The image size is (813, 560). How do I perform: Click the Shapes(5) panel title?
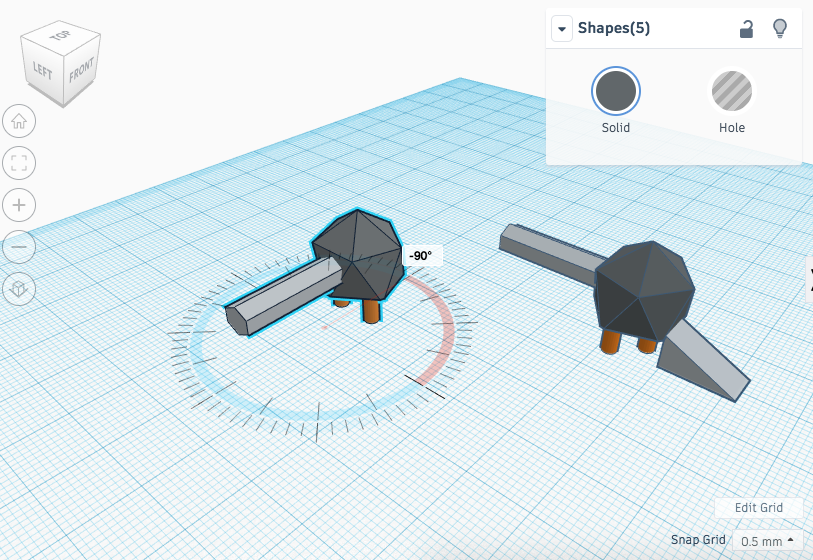pos(614,28)
